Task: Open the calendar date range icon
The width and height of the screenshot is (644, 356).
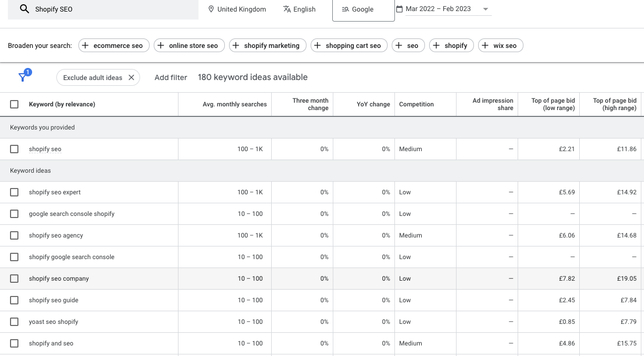Action: 399,9
